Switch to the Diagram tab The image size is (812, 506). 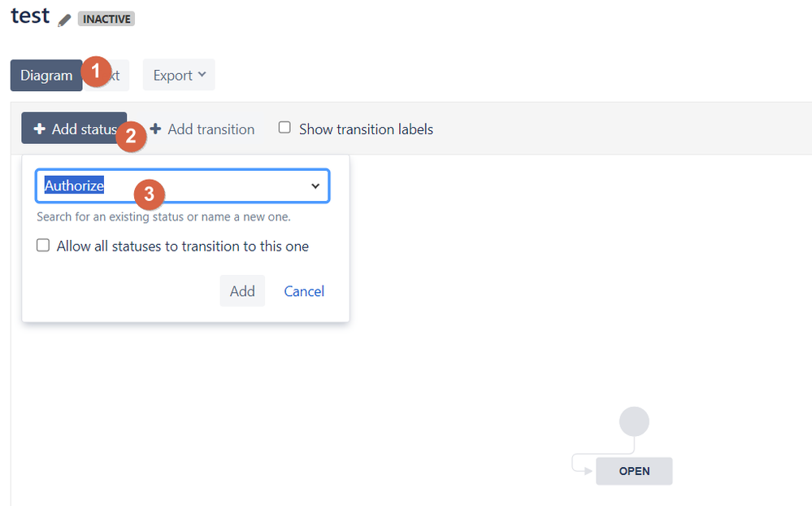coord(46,76)
